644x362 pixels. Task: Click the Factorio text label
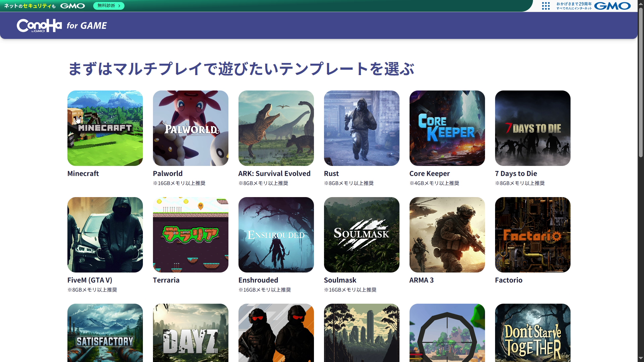508,280
